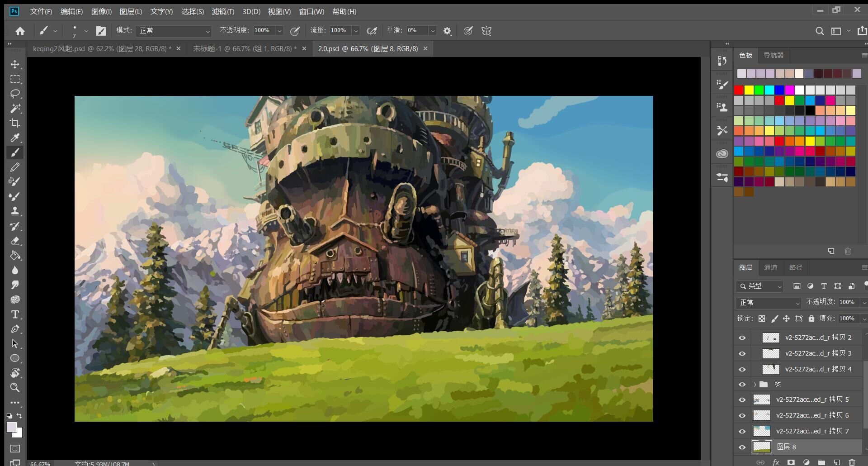Select the Lasso tool
This screenshot has width=868, height=466.
click(15, 94)
